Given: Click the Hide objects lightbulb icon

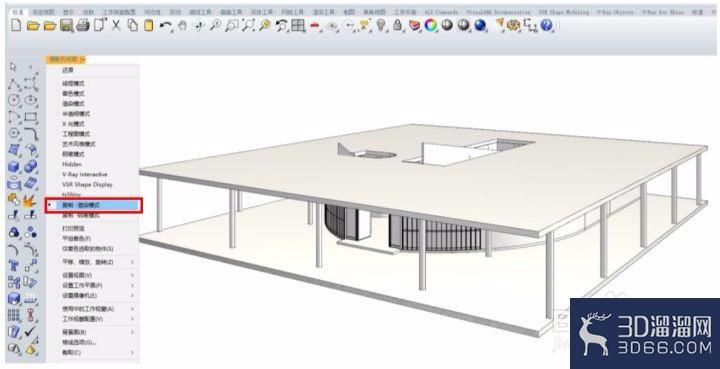Looking at the screenshot, I should tap(381, 25).
